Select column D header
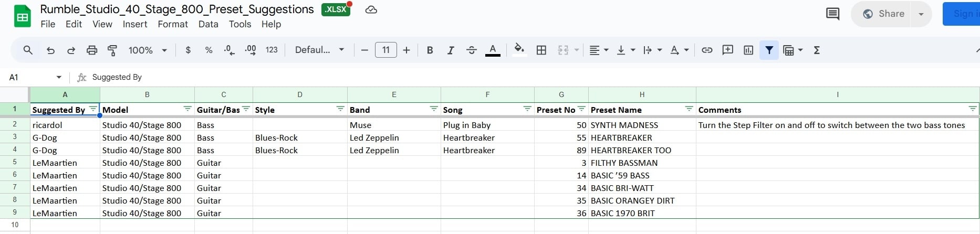 [x=300, y=94]
